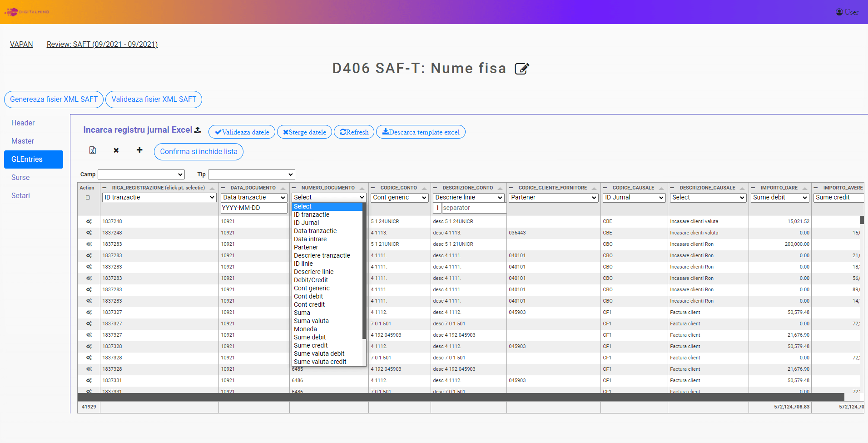868x443 pixels.
Task: Expand the Cont generic column mapping dropdown
Action: [x=399, y=198]
